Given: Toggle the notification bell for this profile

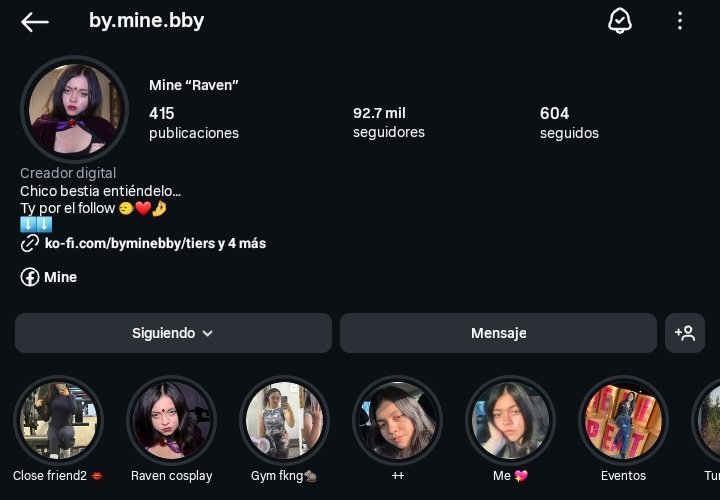Looking at the screenshot, I should click(619, 21).
